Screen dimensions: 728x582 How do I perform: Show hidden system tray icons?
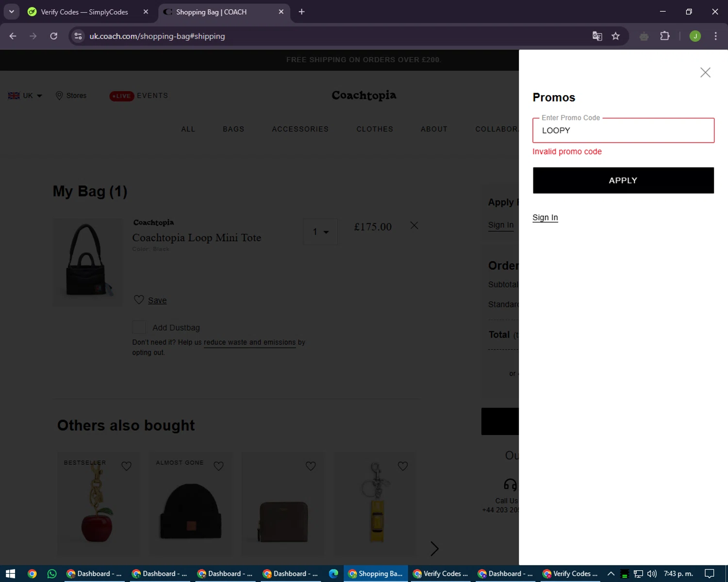coord(611,574)
